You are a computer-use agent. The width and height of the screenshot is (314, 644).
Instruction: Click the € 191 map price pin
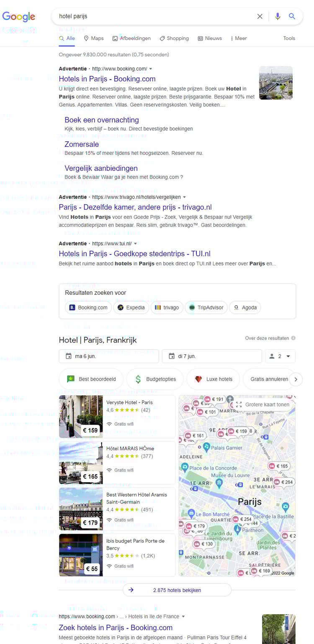point(214,399)
